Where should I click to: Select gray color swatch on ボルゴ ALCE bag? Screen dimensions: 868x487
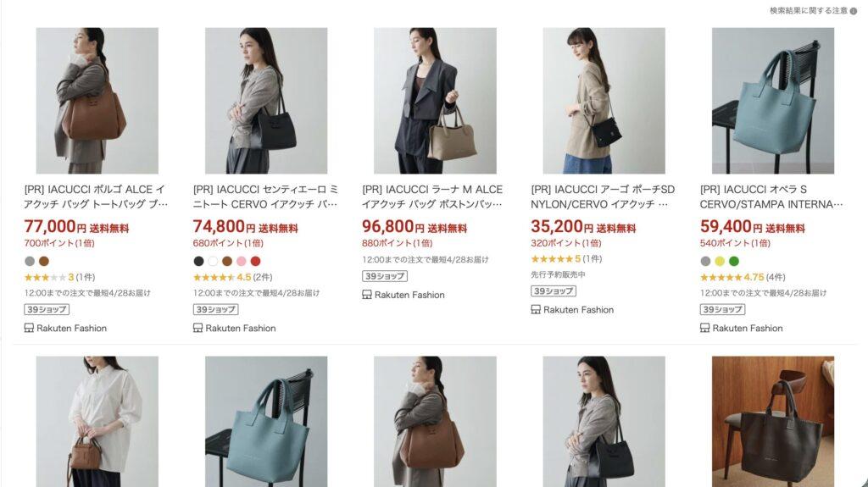(x=30, y=261)
